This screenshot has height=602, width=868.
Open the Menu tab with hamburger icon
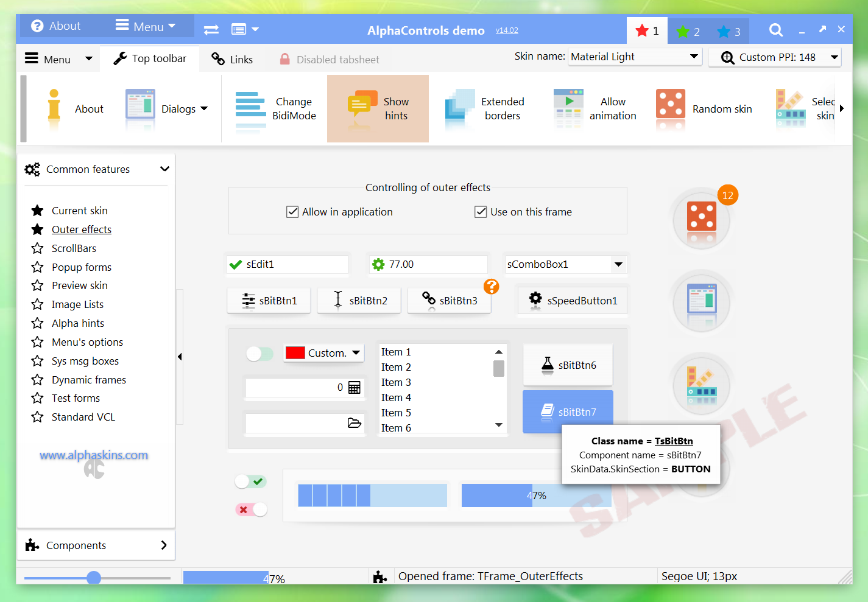58,59
